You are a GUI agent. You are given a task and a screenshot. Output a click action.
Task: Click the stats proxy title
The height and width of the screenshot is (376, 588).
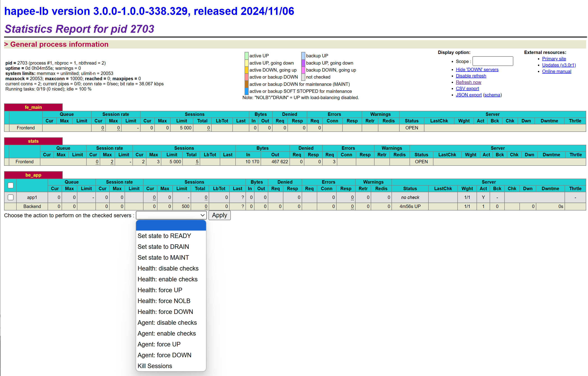33,141
